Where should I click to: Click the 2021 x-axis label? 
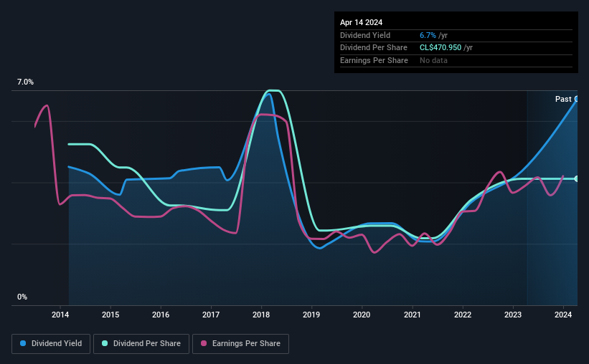pyautogui.click(x=412, y=315)
